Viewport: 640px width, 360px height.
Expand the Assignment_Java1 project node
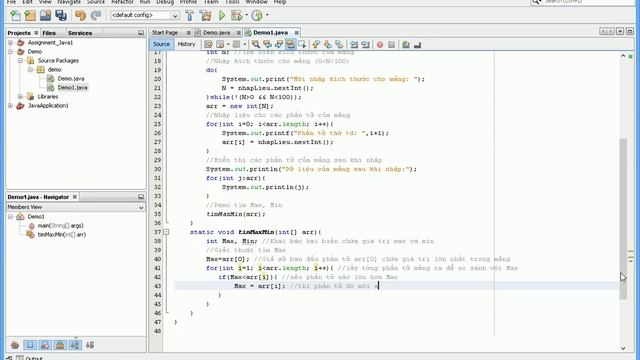pos(11,42)
